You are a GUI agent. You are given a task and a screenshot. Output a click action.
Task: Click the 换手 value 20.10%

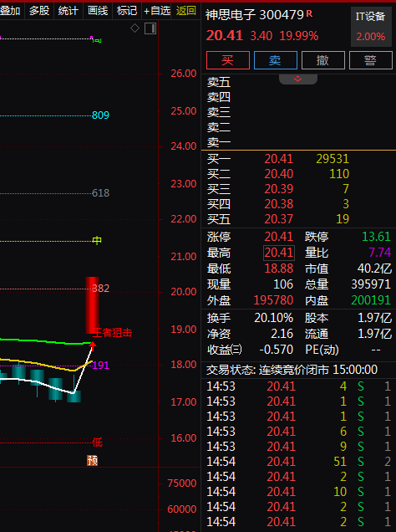point(274,318)
